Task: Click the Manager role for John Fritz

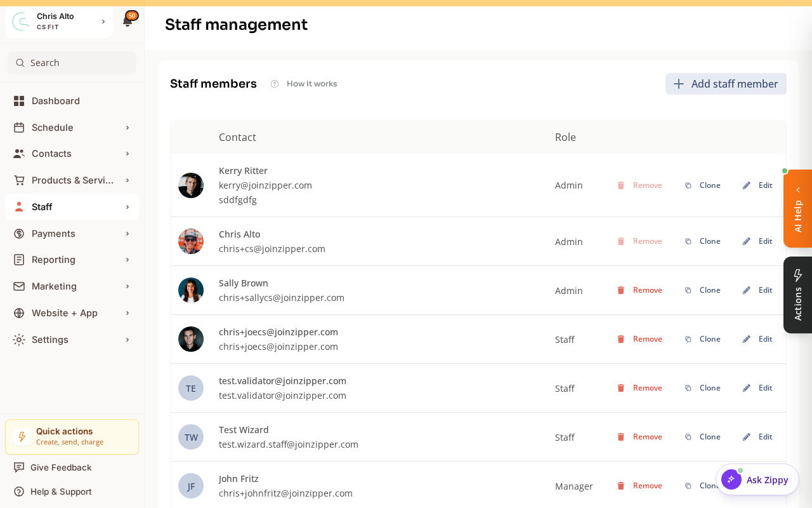Action: (x=574, y=486)
